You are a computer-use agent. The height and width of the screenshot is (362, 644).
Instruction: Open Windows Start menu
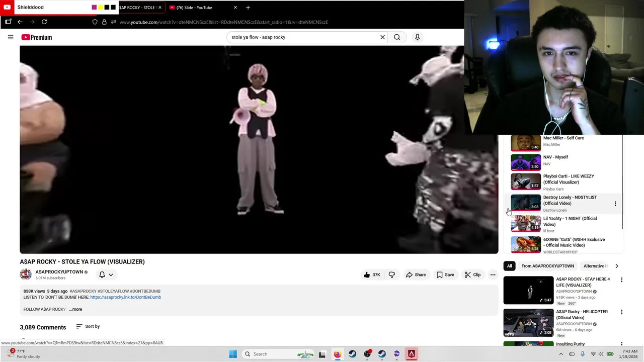tap(233, 354)
